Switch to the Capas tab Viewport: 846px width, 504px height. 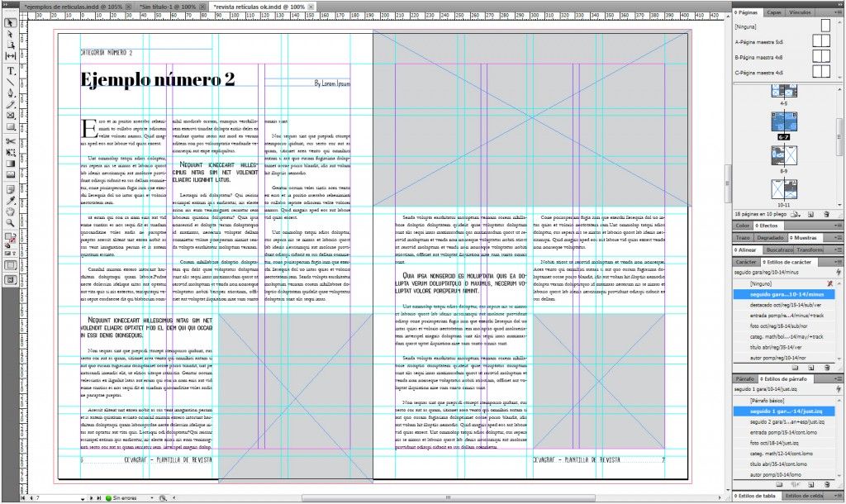coord(773,12)
